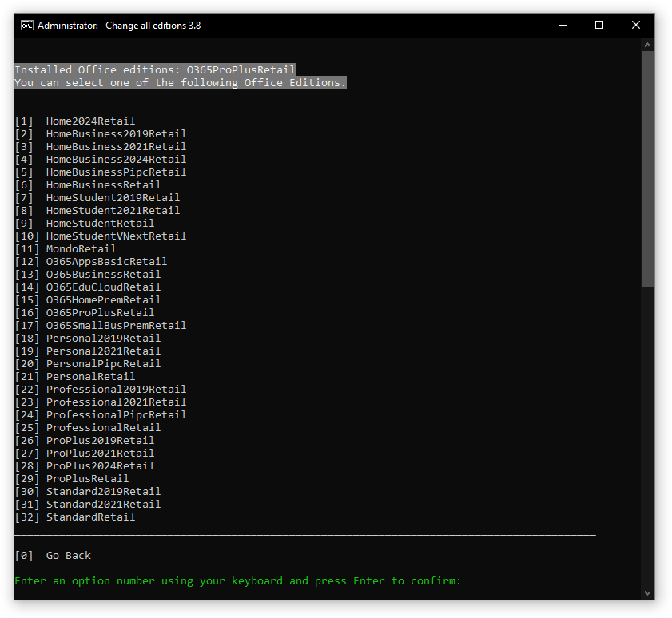The width and height of the screenshot is (672, 618).
Task: Click the cmd icon in title bar
Action: coord(26,25)
